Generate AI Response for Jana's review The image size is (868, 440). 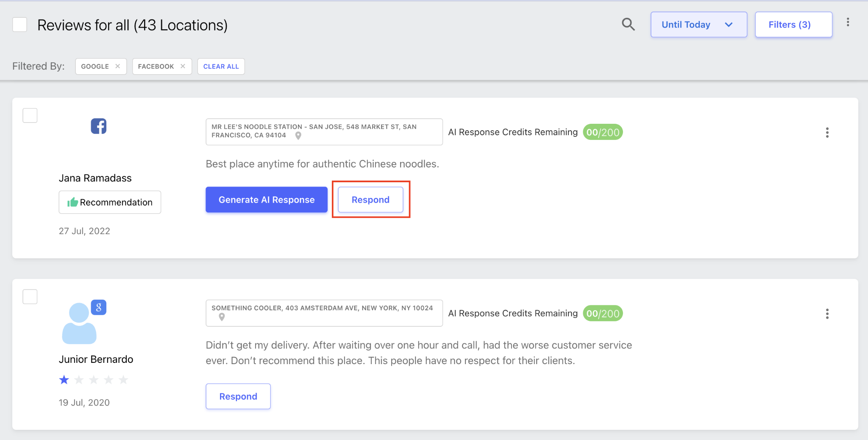pos(267,200)
